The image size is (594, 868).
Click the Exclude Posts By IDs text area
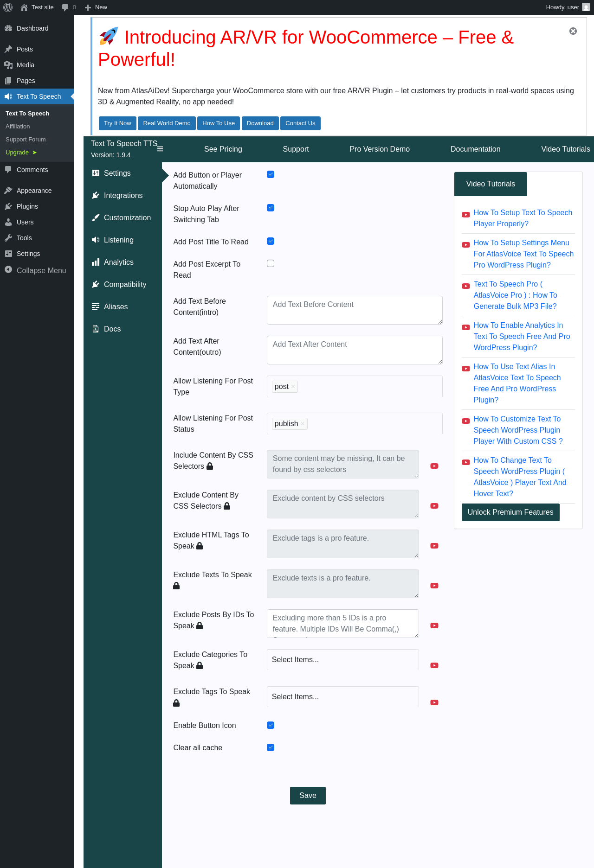tap(343, 624)
